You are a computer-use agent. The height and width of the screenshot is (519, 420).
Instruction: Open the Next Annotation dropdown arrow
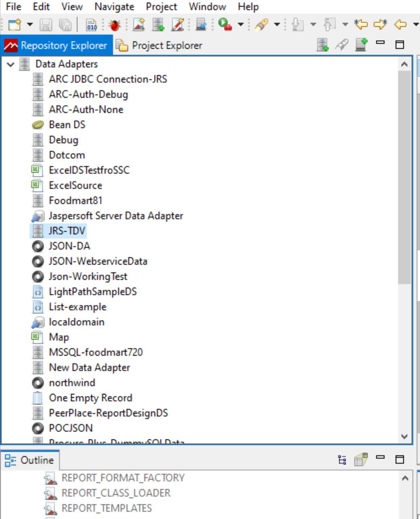313,25
